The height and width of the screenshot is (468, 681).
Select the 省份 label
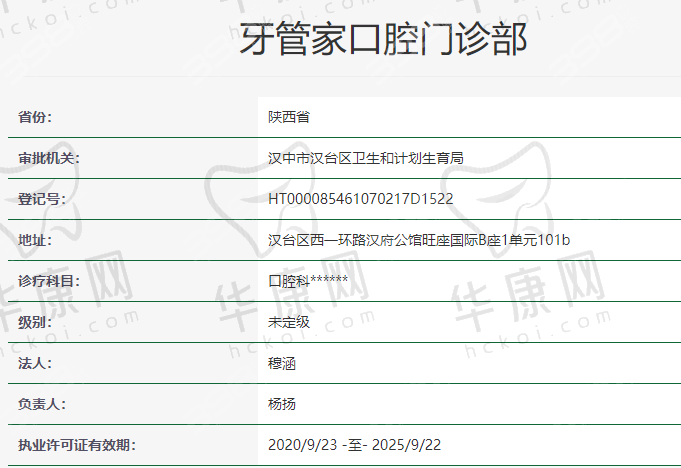coord(35,117)
